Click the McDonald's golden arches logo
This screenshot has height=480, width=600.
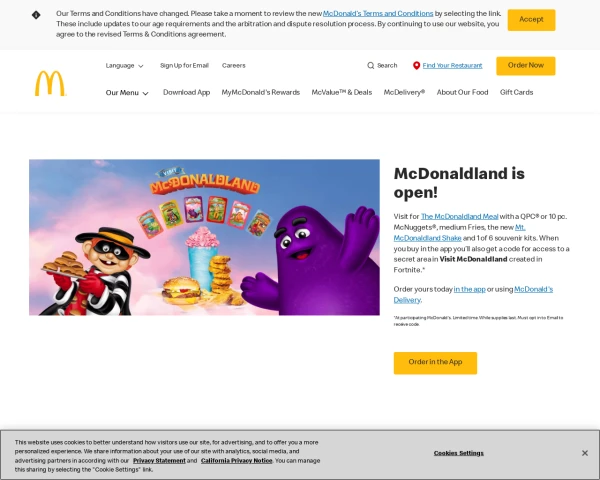(51, 83)
